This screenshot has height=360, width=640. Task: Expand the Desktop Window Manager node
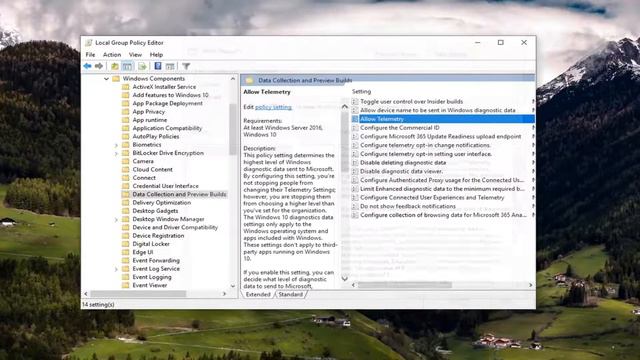pos(116,219)
